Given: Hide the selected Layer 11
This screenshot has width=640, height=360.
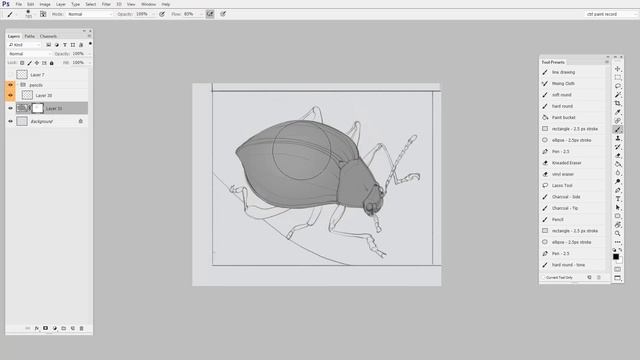Looking at the screenshot, I should (11, 108).
